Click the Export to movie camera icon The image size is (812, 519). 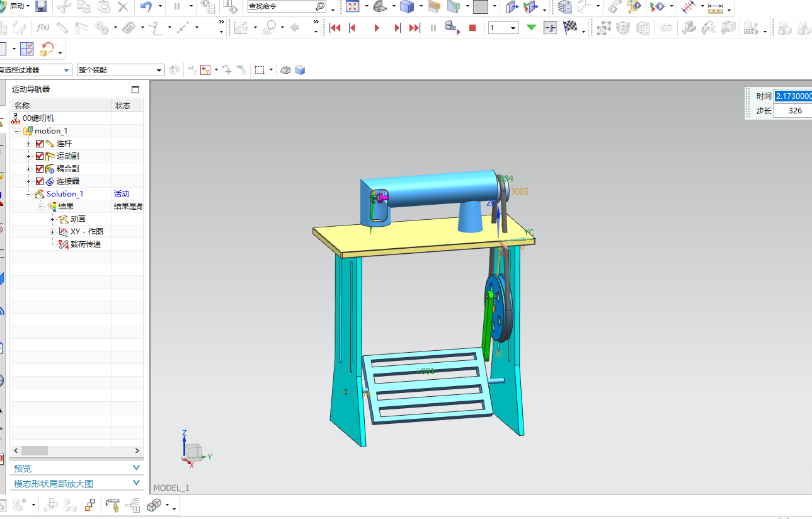pos(451,28)
